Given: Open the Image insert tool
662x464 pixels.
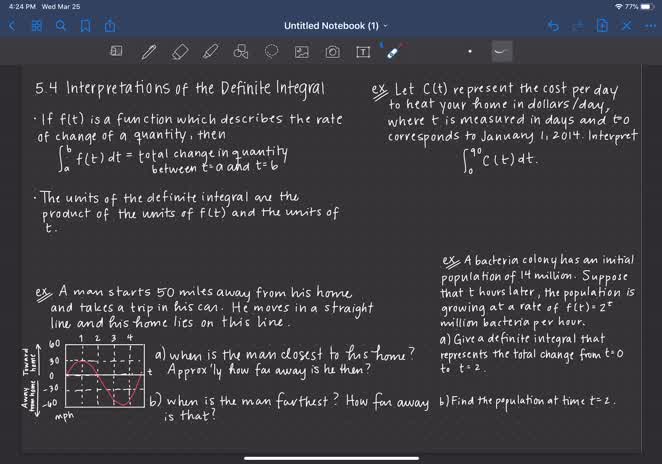Looking at the screenshot, I should coord(302,50).
